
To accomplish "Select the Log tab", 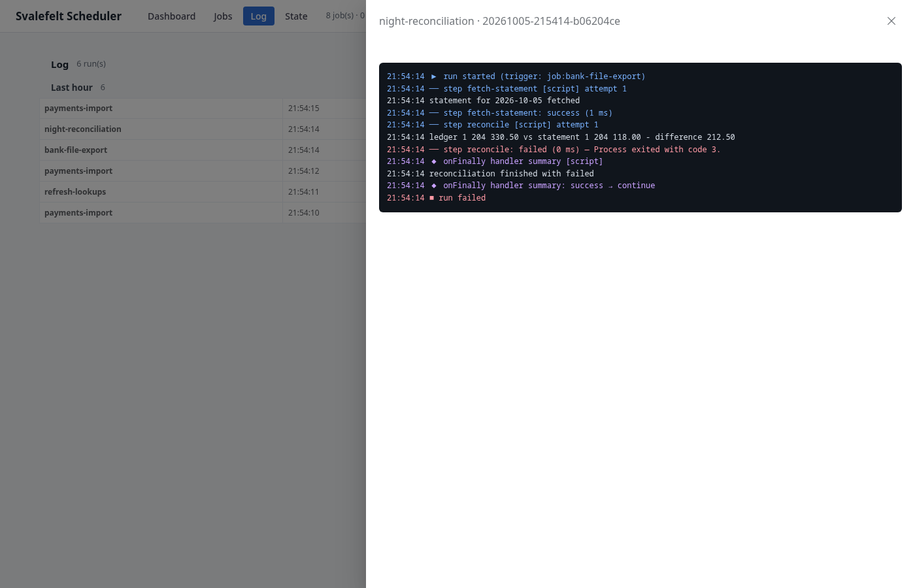I will pyautogui.click(x=259, y=16).
